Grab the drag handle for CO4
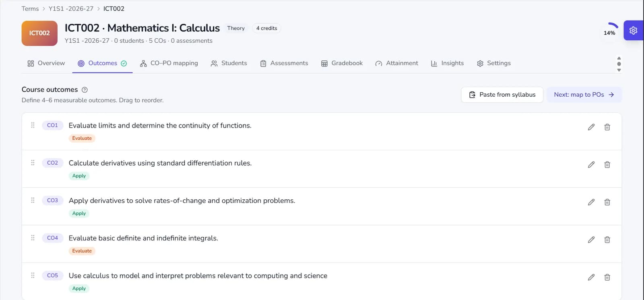Viewport: 644px width, 300px height. 33,238
